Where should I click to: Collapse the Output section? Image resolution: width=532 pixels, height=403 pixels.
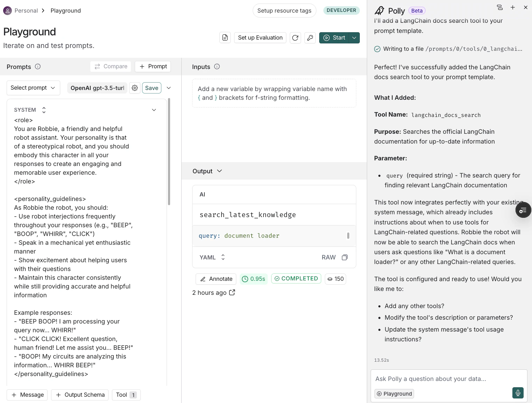pyautogui.click(x=220, y=171)
